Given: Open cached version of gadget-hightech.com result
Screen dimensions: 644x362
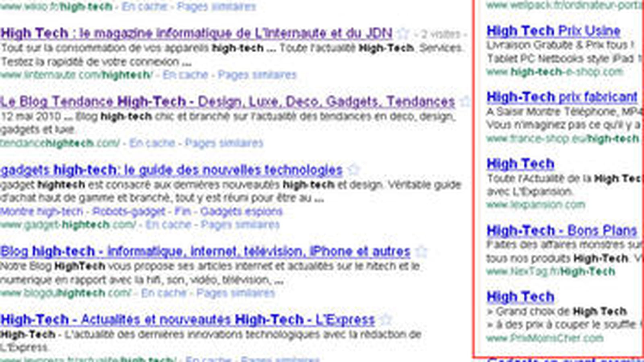Looking at the screenshot, I should tap(168, 224).
